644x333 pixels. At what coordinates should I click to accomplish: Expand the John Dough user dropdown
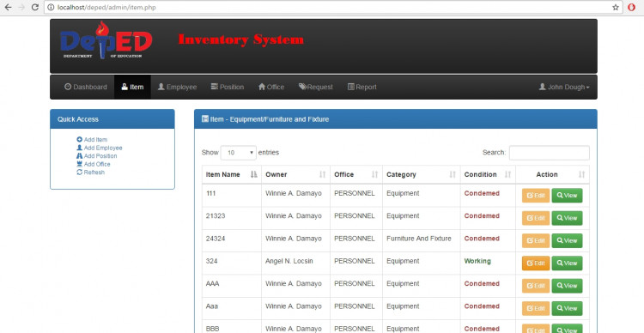564,87
